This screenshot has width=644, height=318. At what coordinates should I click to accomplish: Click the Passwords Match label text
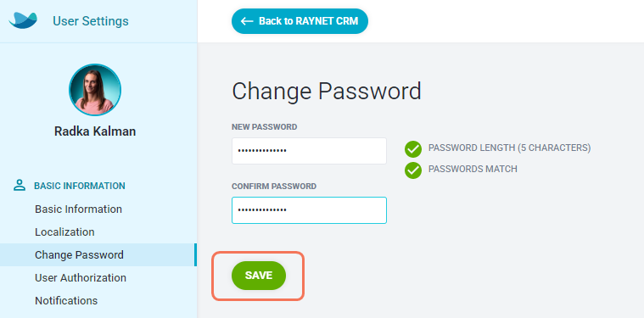[x=473, y=169]
